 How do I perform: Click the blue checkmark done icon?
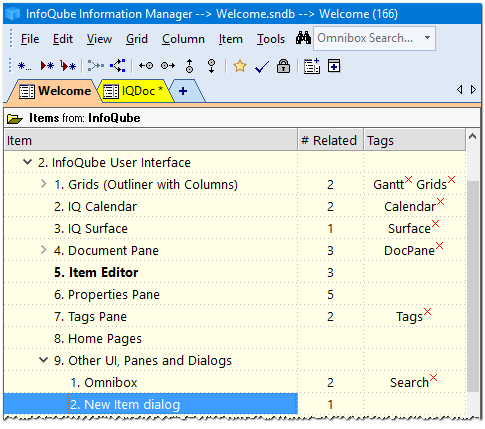click(262, 67)
